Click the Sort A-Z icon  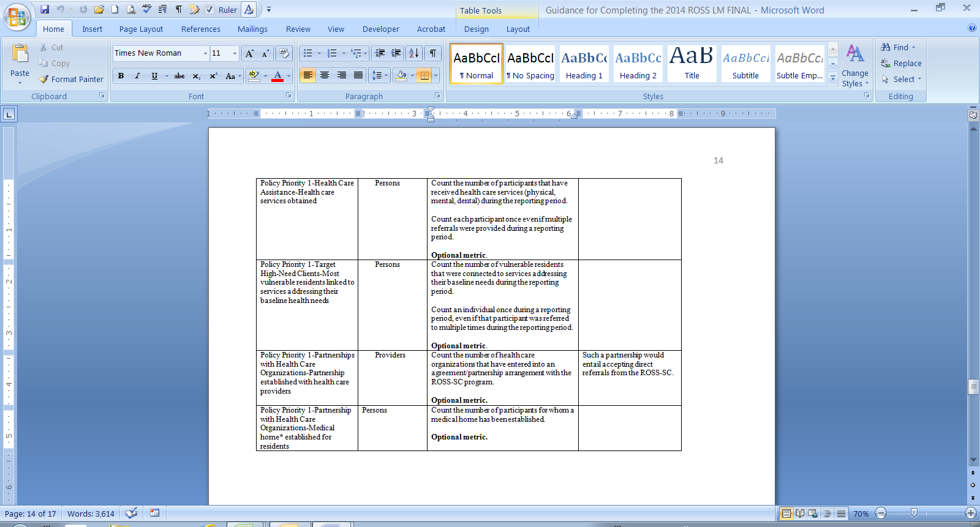click(414, 53)
